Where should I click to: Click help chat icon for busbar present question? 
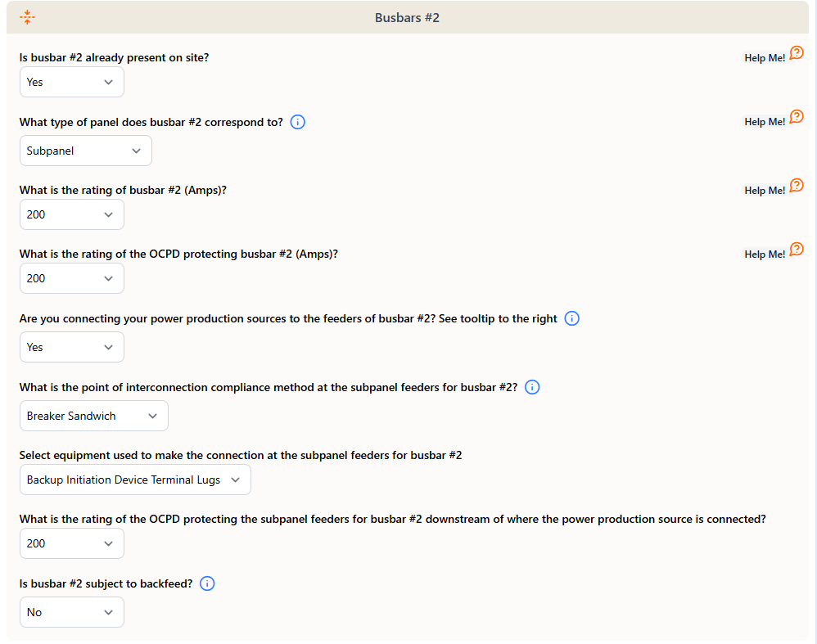coord(797,53)
